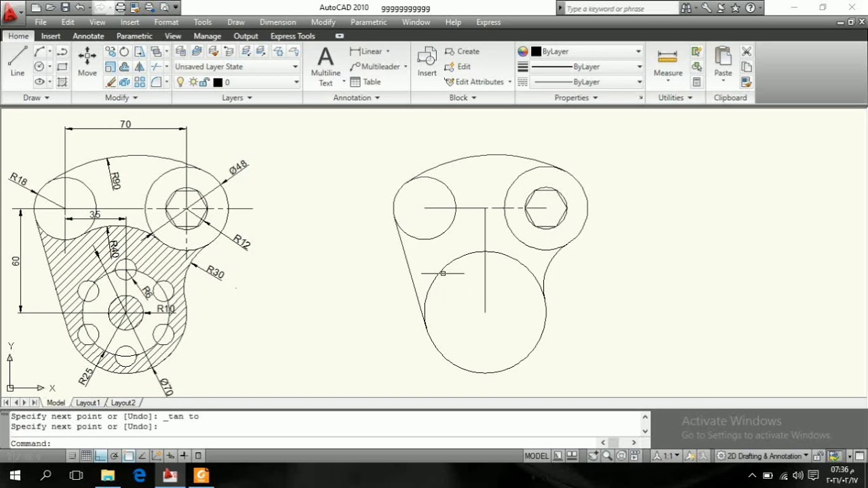
Task: Click the Copy tool in Modify panel
Action: click(x=111, y=52)
